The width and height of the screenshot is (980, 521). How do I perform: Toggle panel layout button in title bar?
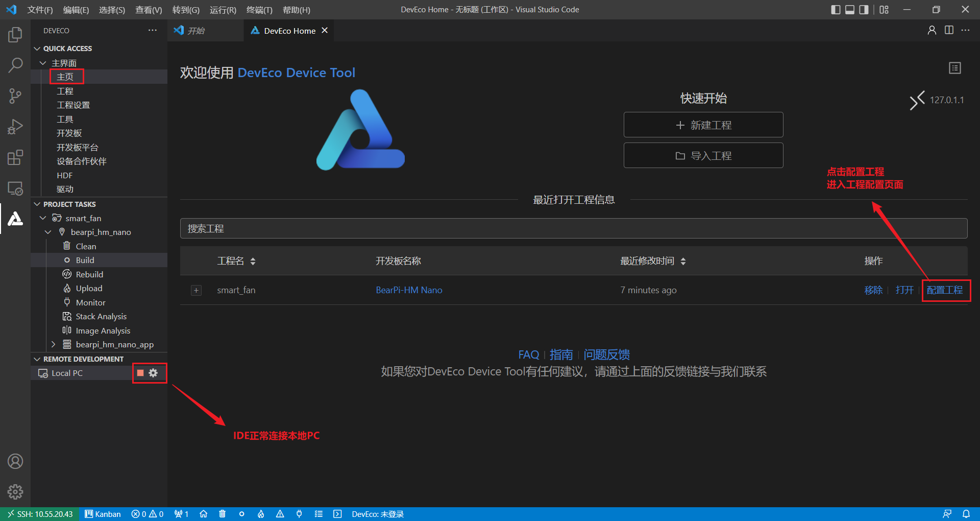(850, 10)
